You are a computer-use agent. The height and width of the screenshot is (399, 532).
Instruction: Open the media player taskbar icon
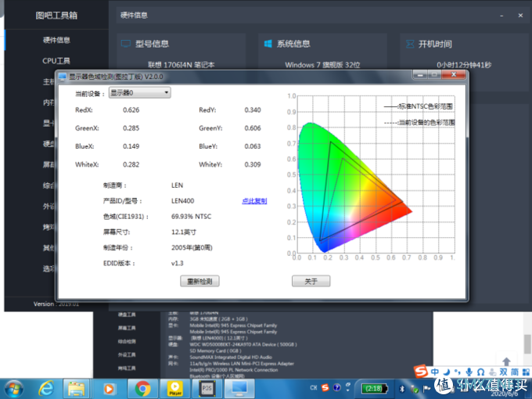tap(110, 387)
